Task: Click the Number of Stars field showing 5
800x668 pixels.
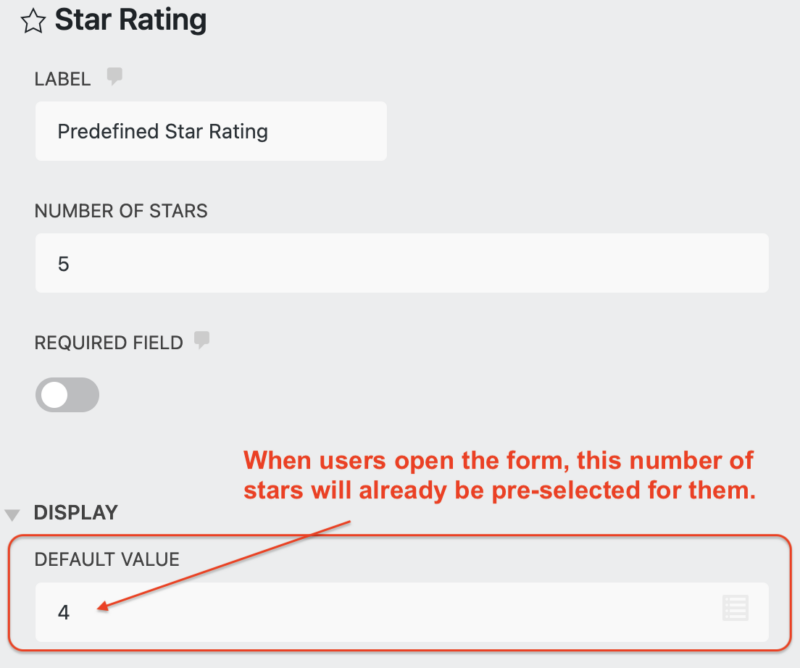Action: pos(400,263)
